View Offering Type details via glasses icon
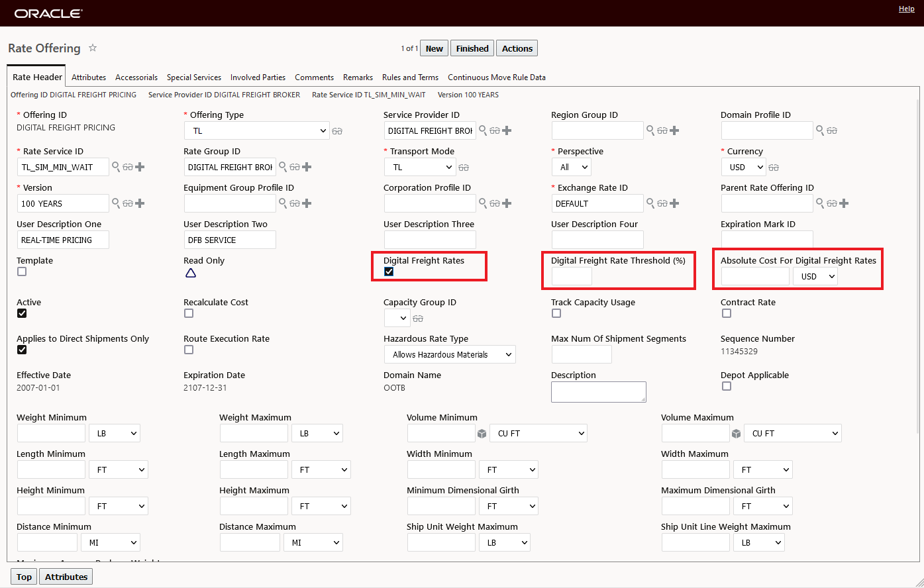The width and height of the screenshot is (924, 588). tap(337, 131)
